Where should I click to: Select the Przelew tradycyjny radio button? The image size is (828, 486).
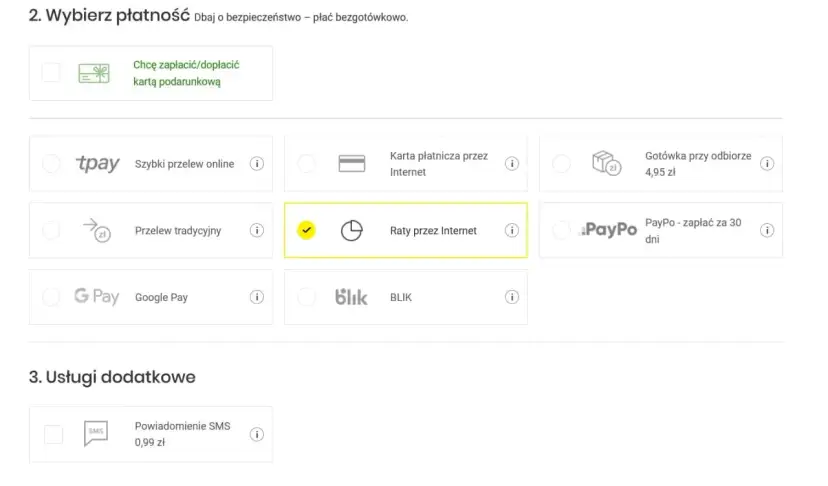click(x=51, y=231)
